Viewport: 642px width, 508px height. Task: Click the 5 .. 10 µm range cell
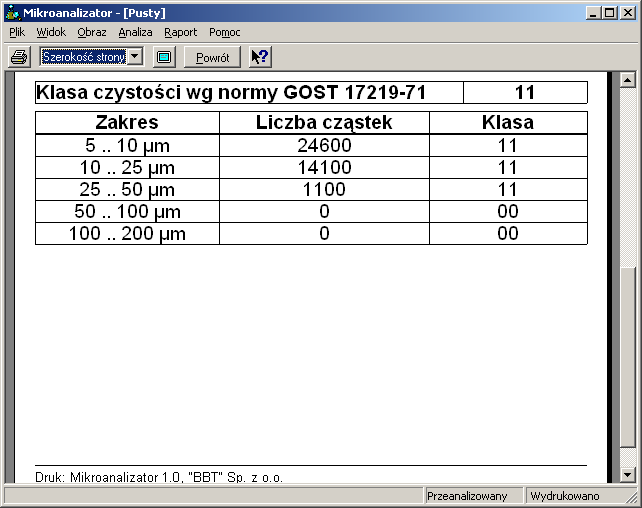[x=127, y=145]
